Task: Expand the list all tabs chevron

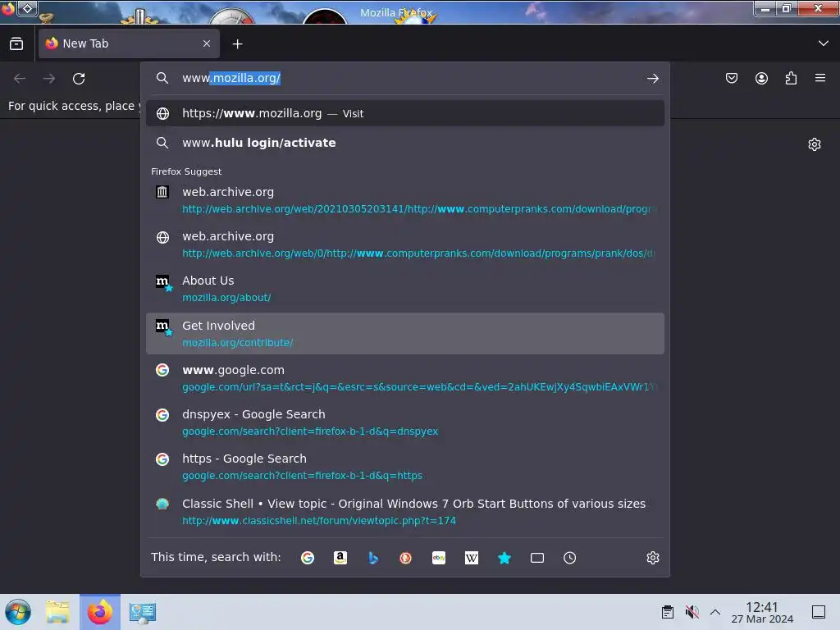Action: coord(824,43)
